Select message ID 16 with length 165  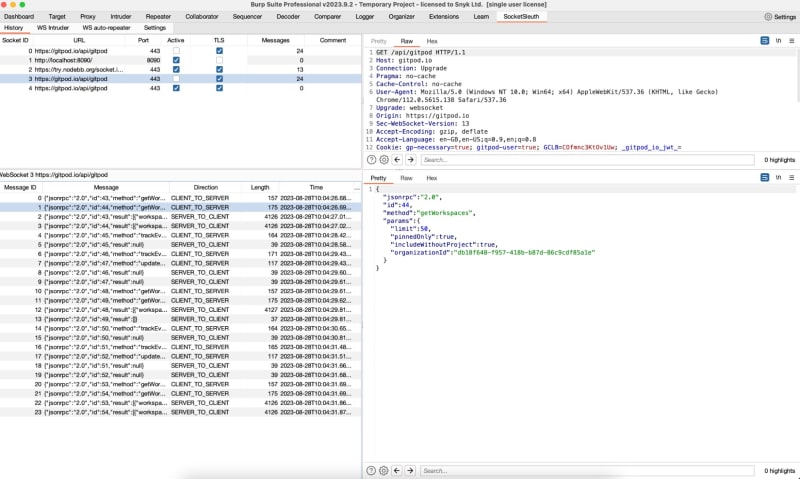[x=181, y=347]
